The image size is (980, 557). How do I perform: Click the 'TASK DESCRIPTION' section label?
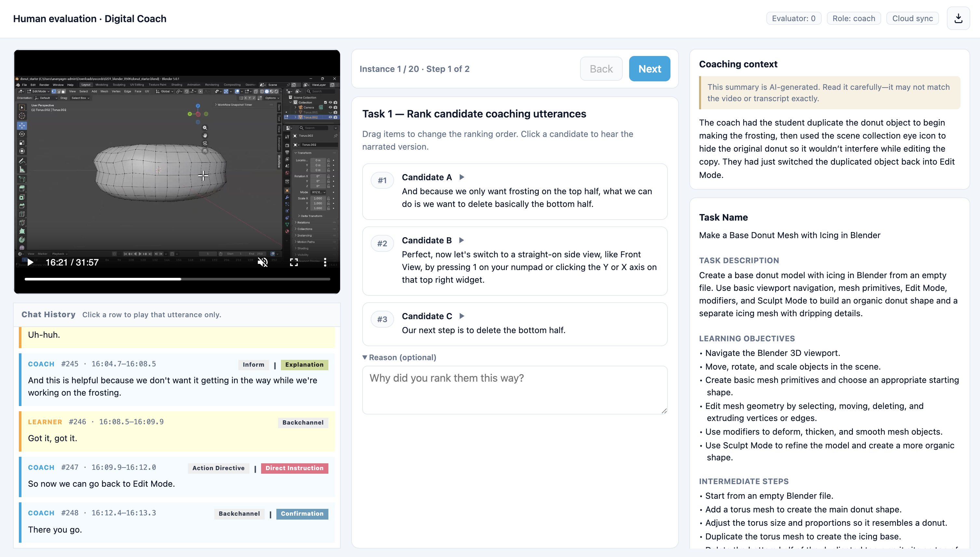[x=739, y=261]
